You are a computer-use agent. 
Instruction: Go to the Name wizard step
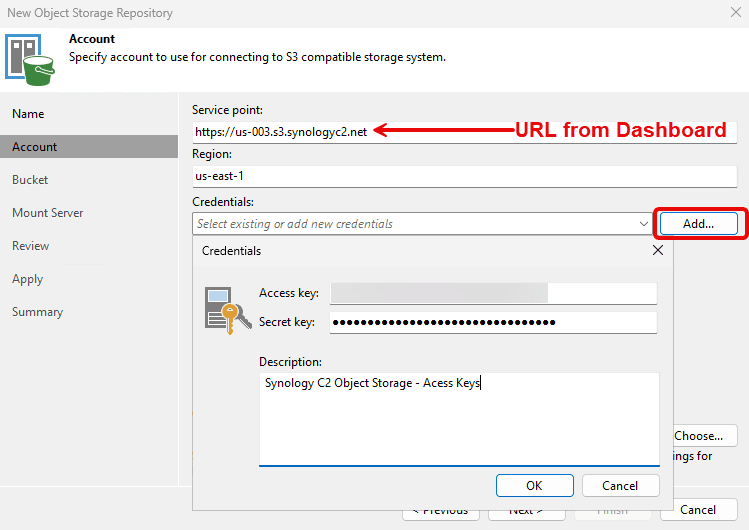click(28, 114)
